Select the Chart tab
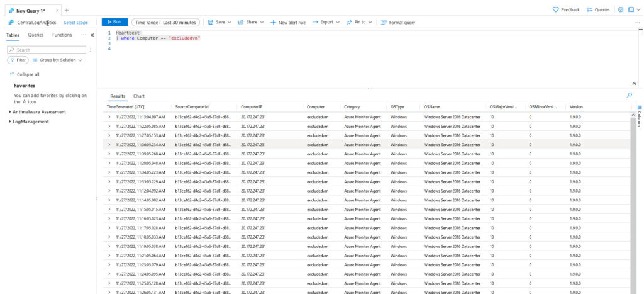Screen dimensions: 644x294 [x=139, y=96]
